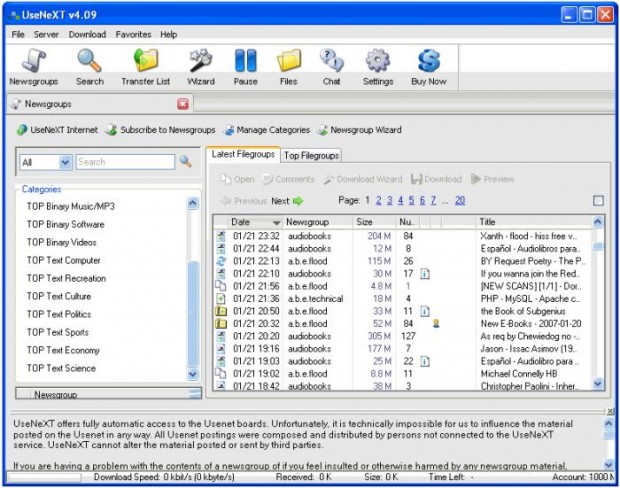Open the Server menu

pyautogui.click(x=46, y=34)
